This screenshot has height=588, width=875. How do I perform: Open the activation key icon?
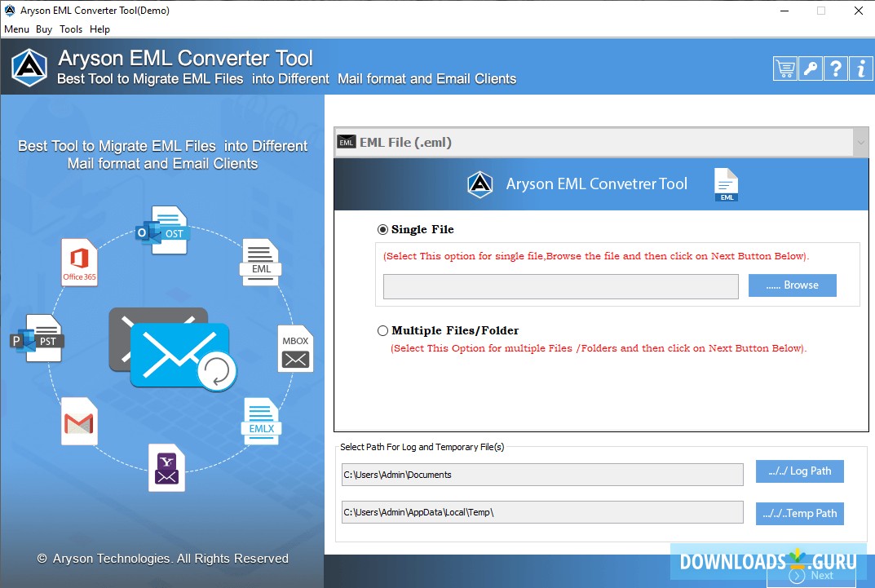click(x=811, y=69)
